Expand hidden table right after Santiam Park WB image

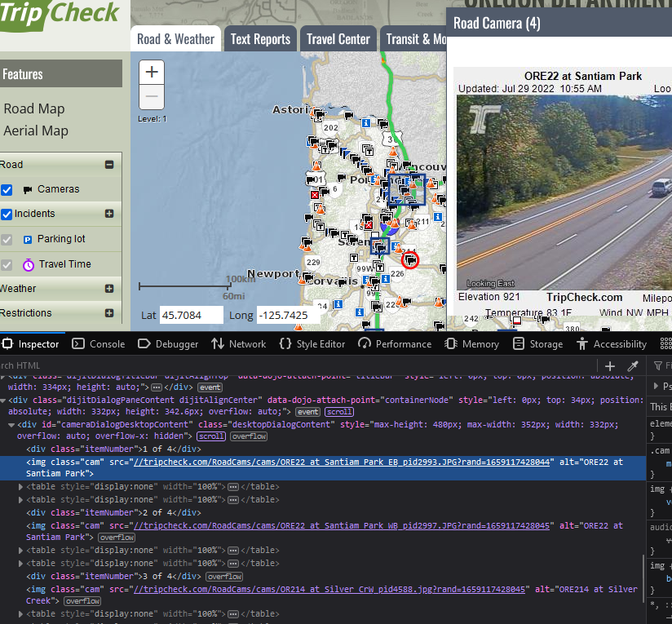point(20,551)
